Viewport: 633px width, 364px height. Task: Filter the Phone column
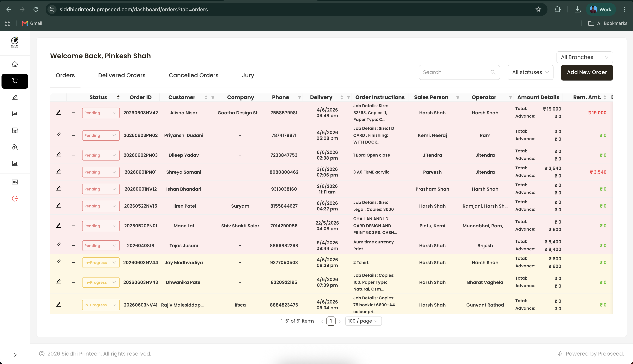point(299,98)
